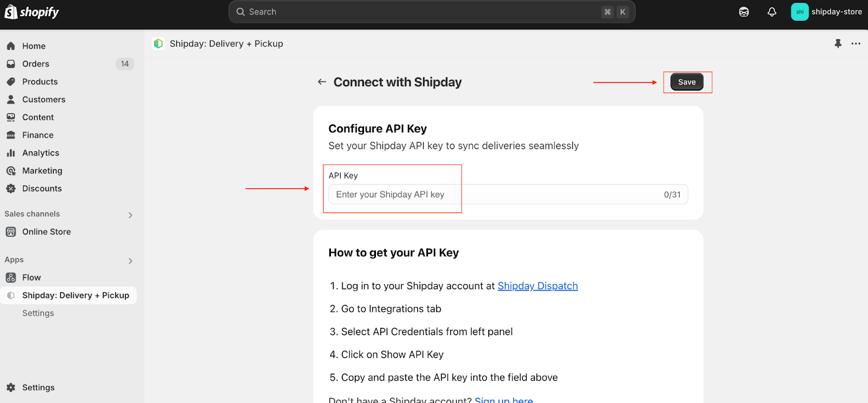Click the Shipday logo in the app header
This screenshot has width=868, height=403.
(158, 43)
